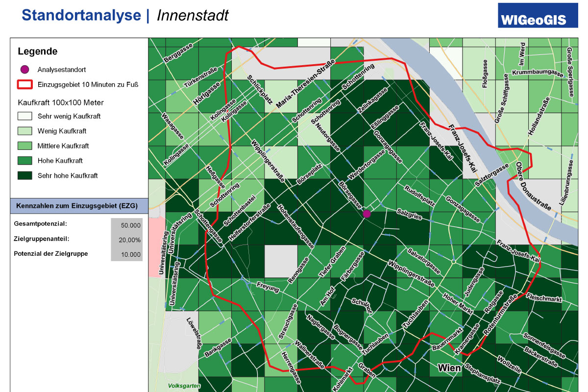
Task: Select the Zielgruppenanteil value field
Action: coord(126,240)
